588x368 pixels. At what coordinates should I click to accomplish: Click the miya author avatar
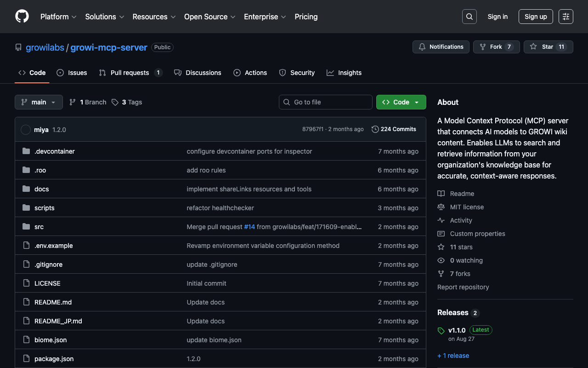click(x=26, y=130)
